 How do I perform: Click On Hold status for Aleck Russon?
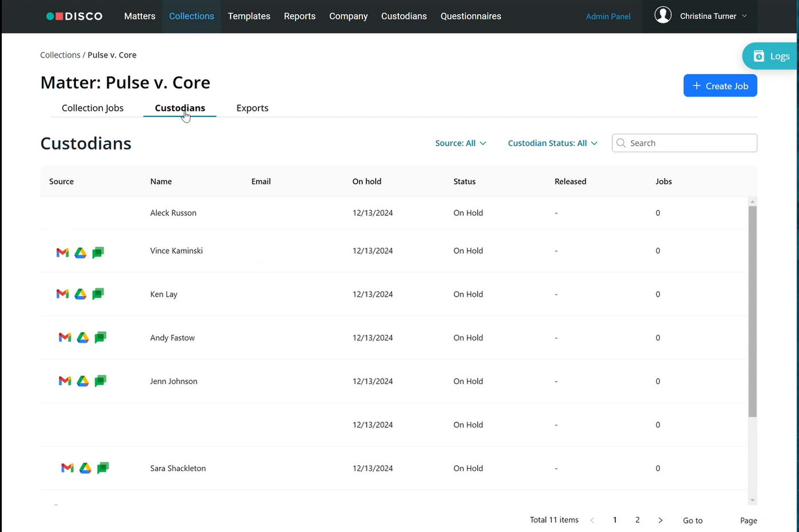tap(468, 213)
